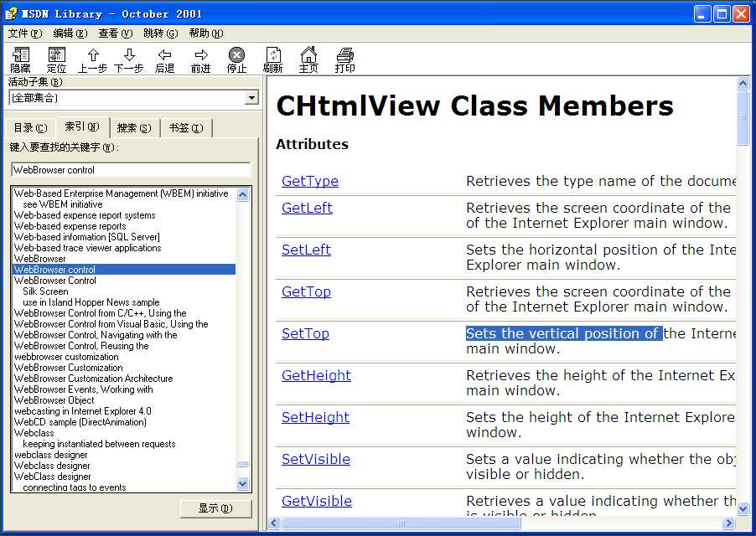This screenshot has height=536, width=756.
Task: Click the index list scrollbar thumb
Action: click(243, 465)
